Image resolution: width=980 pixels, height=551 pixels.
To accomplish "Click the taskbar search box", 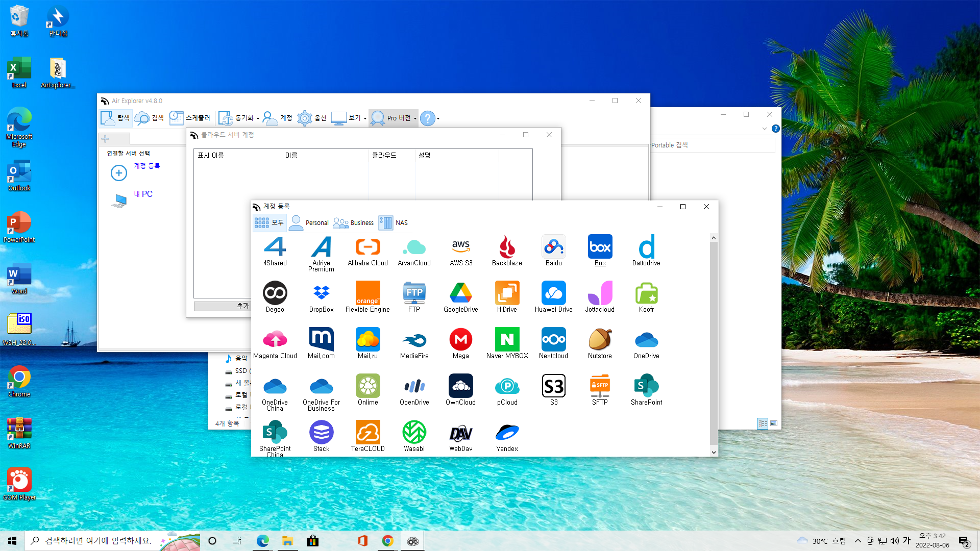I will point(112,541).
